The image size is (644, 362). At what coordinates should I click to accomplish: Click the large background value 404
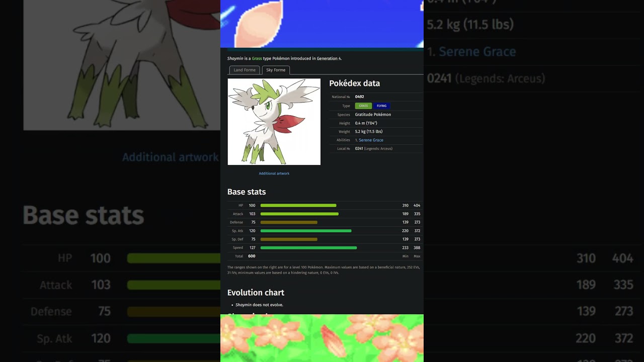pos(622,258)
